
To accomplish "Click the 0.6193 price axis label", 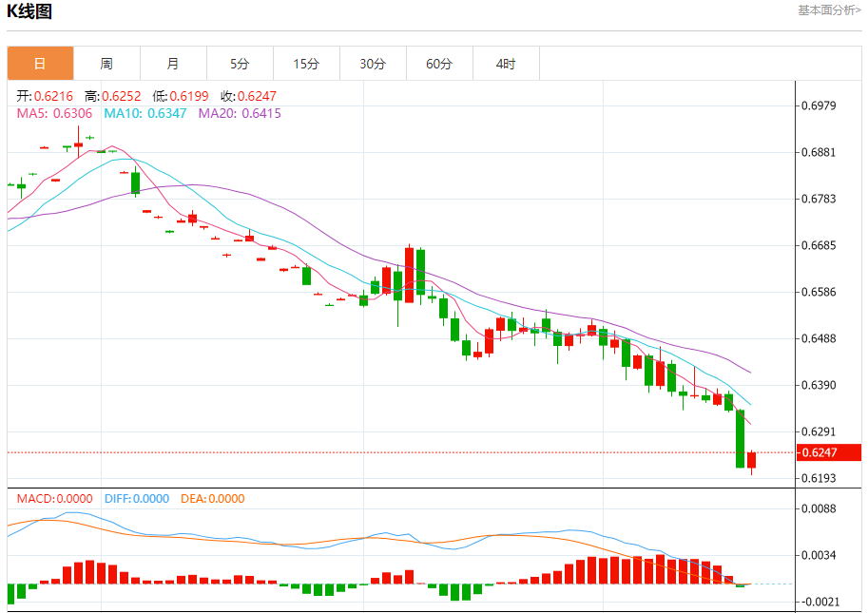I will point(819,478).
